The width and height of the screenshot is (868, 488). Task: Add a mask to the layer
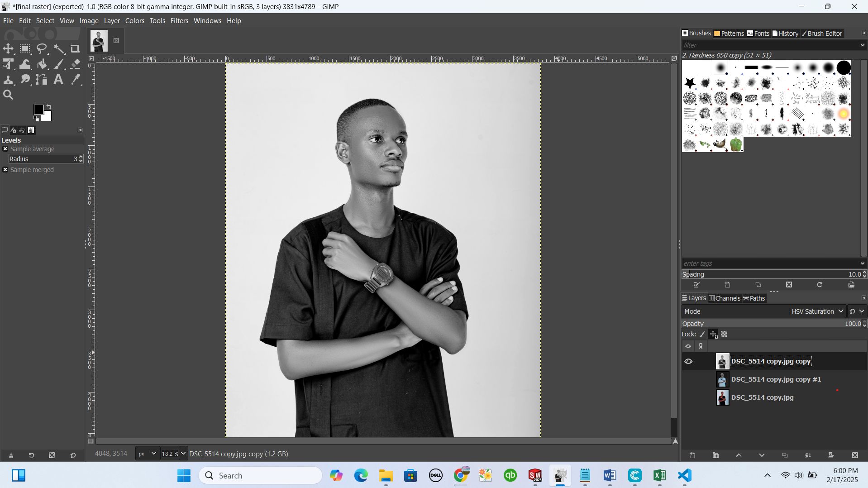click(x=831, y=455)
